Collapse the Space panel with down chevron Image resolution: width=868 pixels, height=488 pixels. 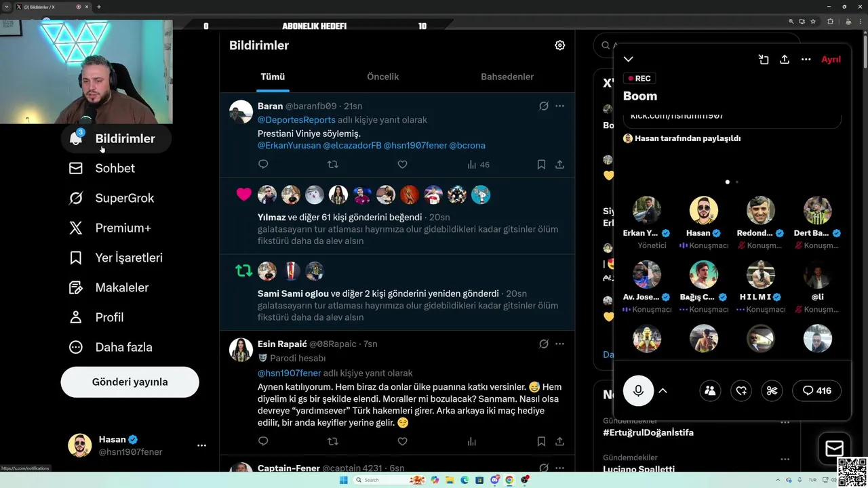pos(629,60)
